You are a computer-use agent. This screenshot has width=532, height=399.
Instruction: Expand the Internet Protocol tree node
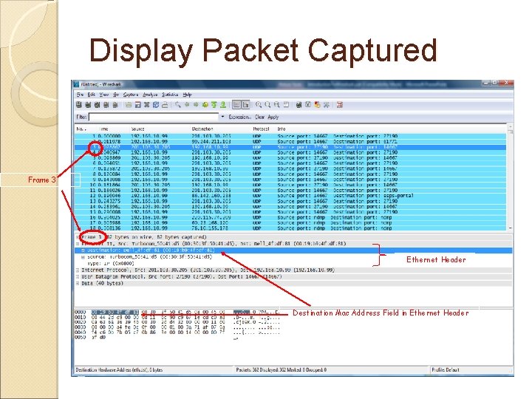(x=78, y=270)
